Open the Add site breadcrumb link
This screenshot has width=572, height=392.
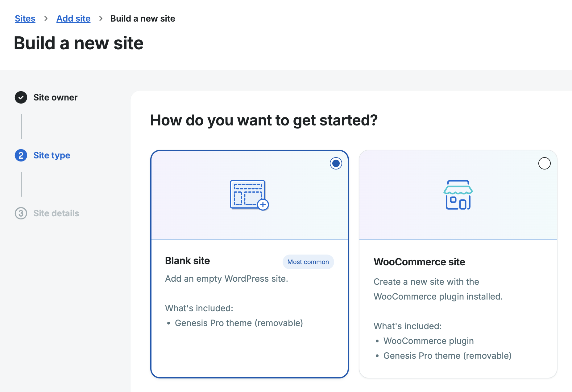[x=73, y=18]
